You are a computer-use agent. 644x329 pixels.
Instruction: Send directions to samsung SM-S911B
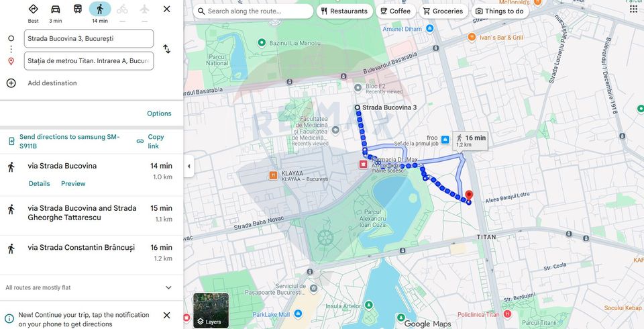[64, 141]
